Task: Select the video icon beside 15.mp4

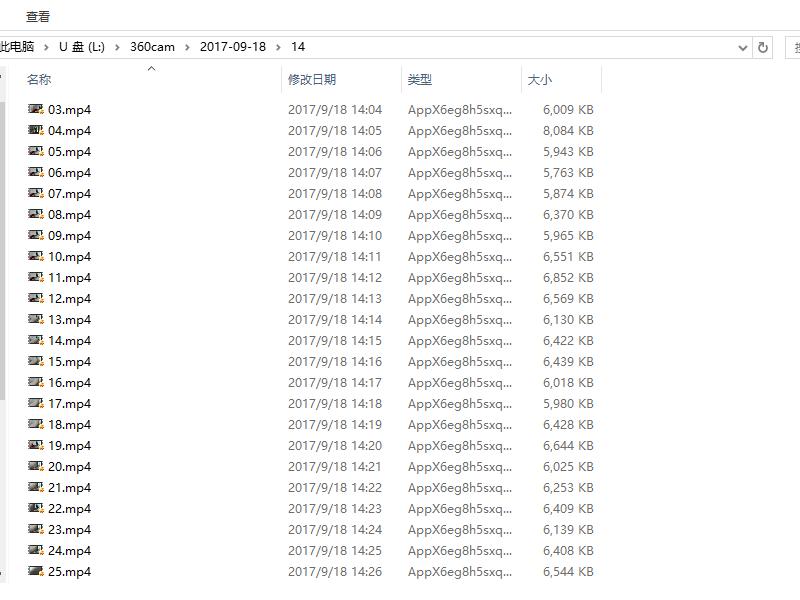Action: 34,361
